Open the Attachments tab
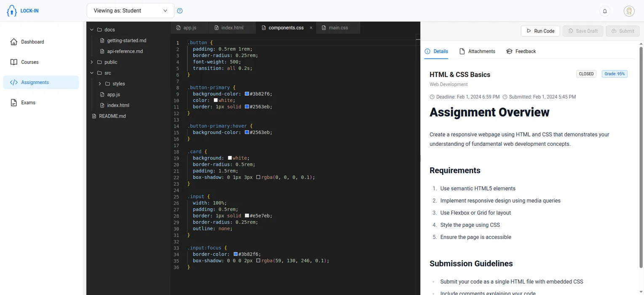The width and height of the screenshot is (644, 295). [x=477, y=51]
